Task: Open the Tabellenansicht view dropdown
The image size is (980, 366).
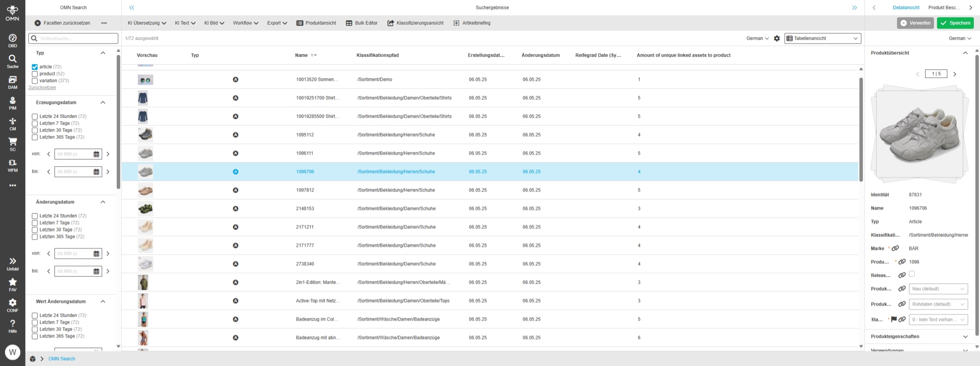Action: point(822,38)
